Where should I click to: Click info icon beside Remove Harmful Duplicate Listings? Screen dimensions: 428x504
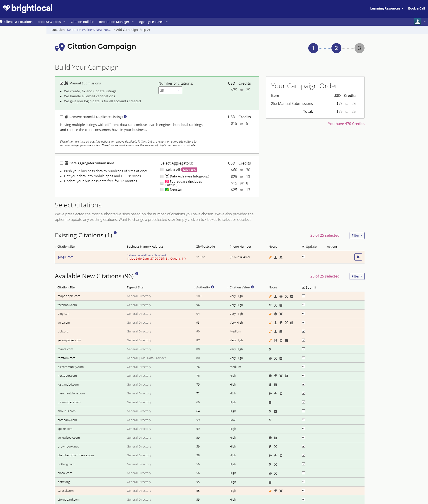(x=125, y=117)
